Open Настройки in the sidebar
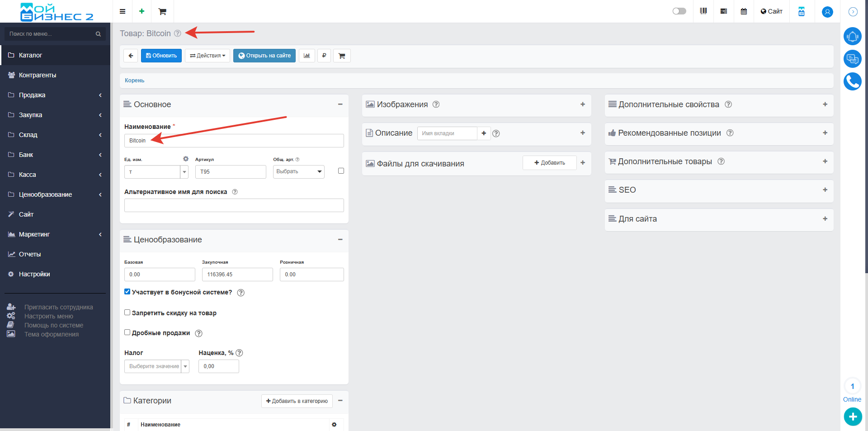This screenshot has width=868, height=431. pos(55,274)
